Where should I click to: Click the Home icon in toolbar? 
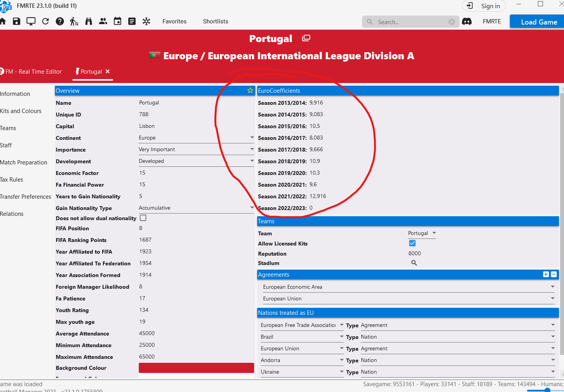(x=2, y=21)
